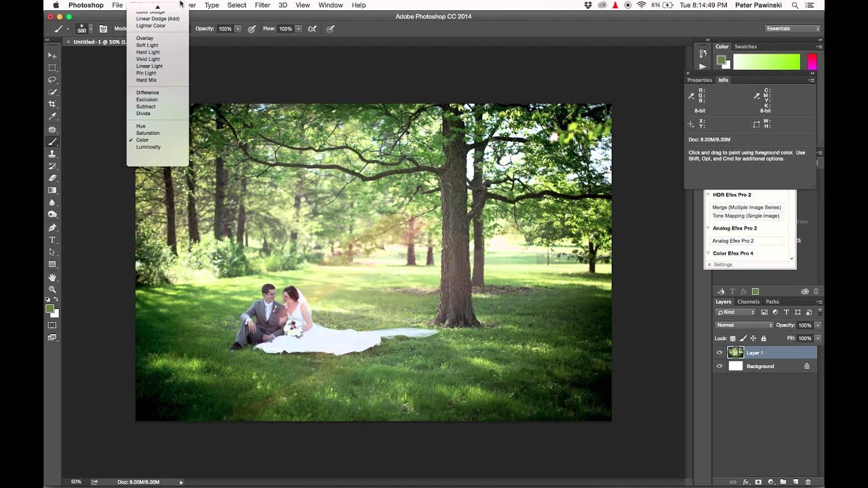Click the link layers icon

[733, 482]
